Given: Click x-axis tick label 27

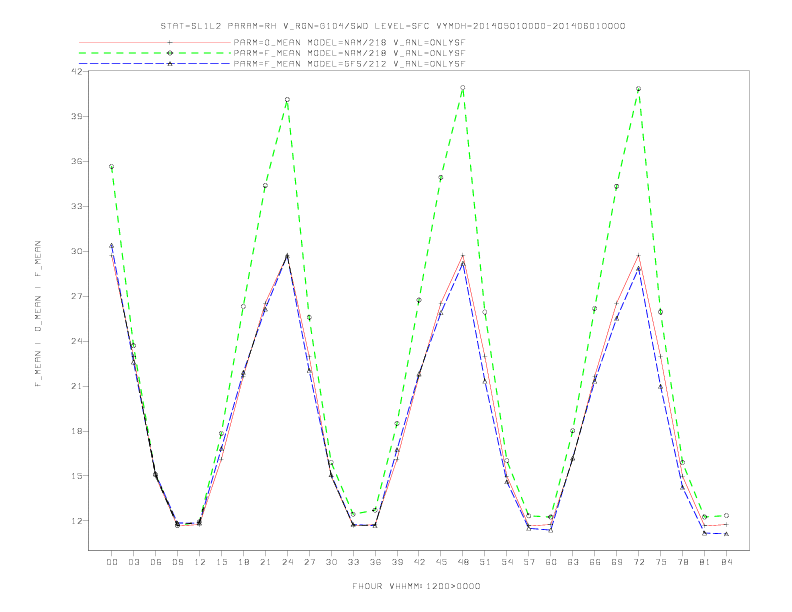Looking at the screenshot, I should click(309, 562).
